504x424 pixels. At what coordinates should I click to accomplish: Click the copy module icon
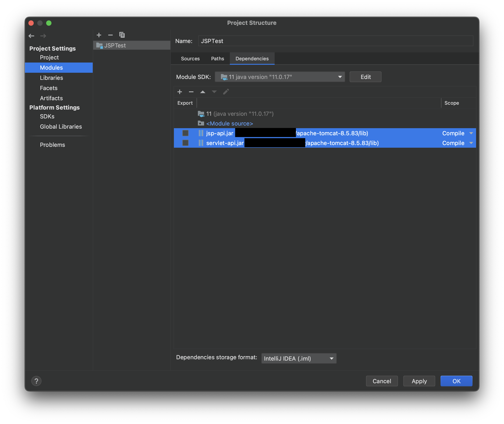coord(122,35)
